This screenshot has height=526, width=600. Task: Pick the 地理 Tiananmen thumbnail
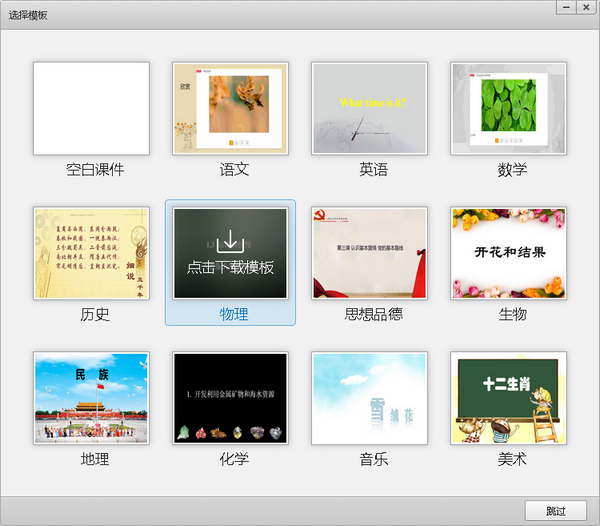point(91,397)
